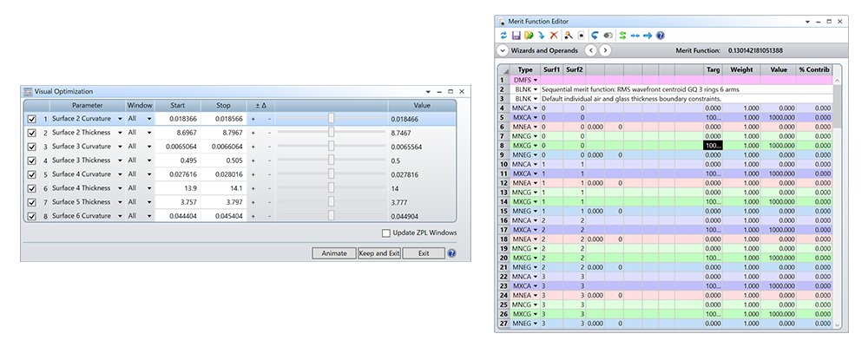Click the Surface 2 Thickness slider
Viewport: 868px width, 347px height.
[x=332, y=133]
